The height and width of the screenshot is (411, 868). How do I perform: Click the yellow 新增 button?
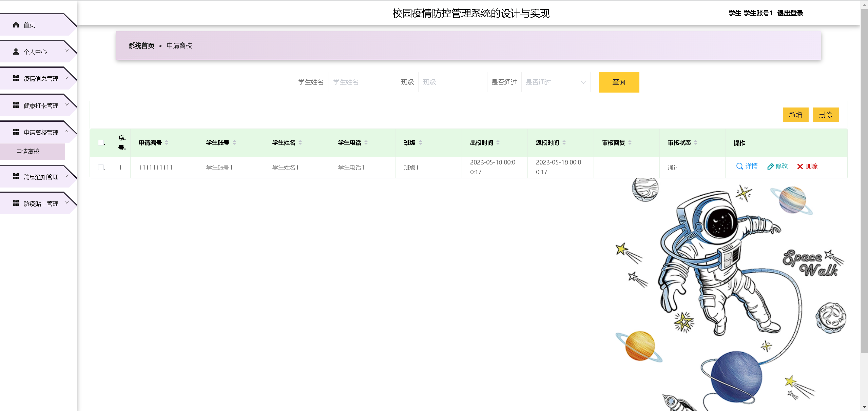click(795, 115)
